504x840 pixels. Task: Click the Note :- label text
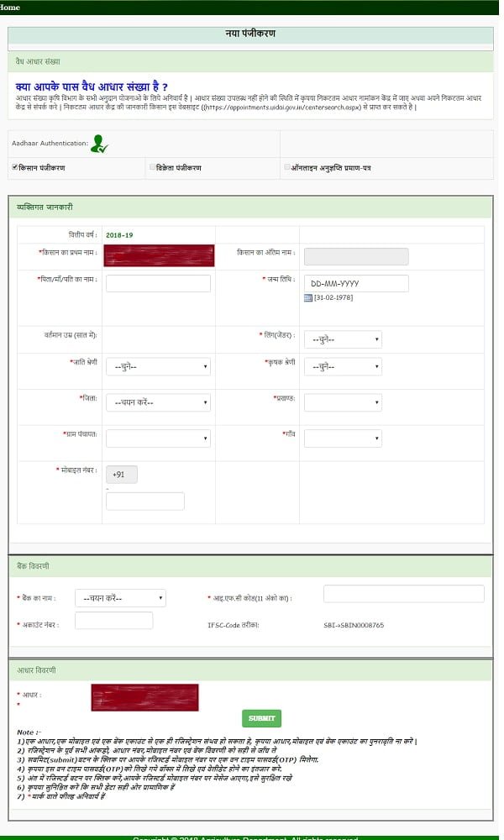click(29, 732)
